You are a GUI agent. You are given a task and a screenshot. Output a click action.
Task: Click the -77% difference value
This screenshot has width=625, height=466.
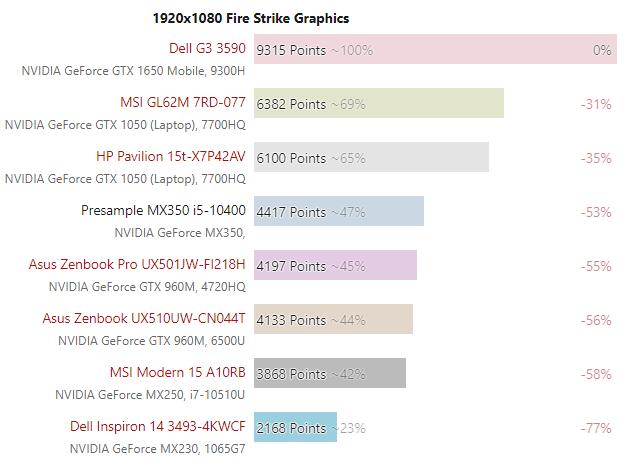click(x=596, y=428)
